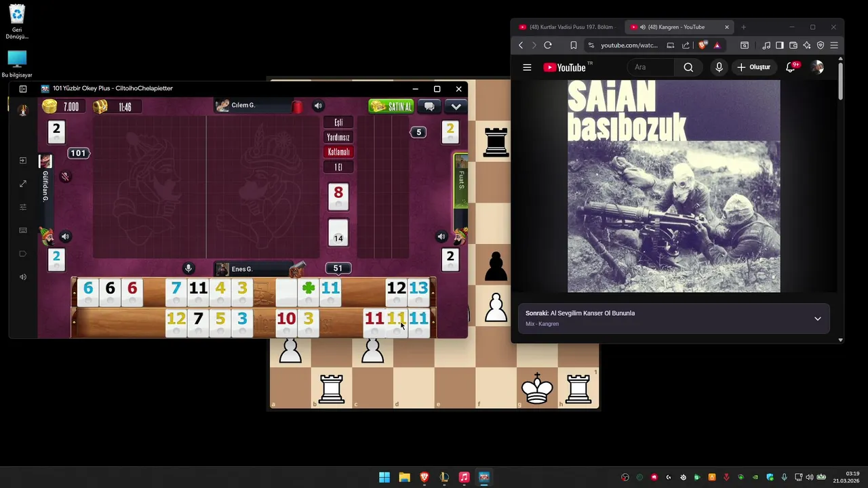Open the emulator keyboard mapping sidebar icon
Screen dimensions: 868x488
(23, 230)
